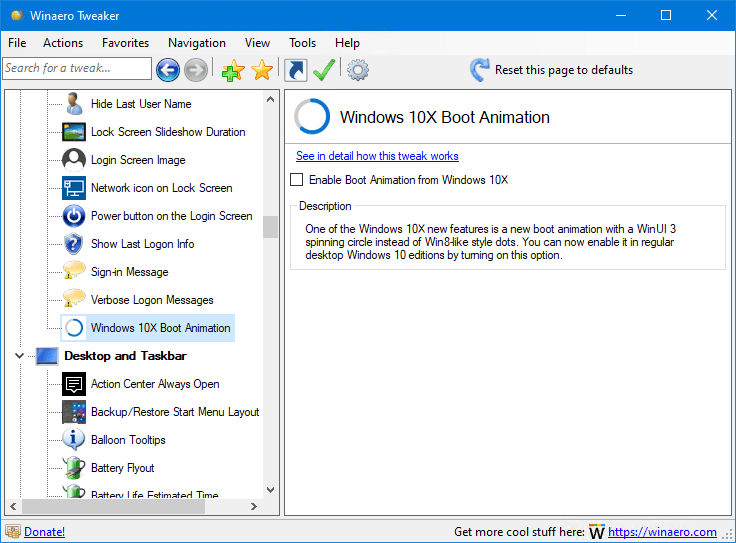
Task: Click the Backup/Restore Start Menu Layout icon
Action: pyautogui.click(x=74, y=412)
